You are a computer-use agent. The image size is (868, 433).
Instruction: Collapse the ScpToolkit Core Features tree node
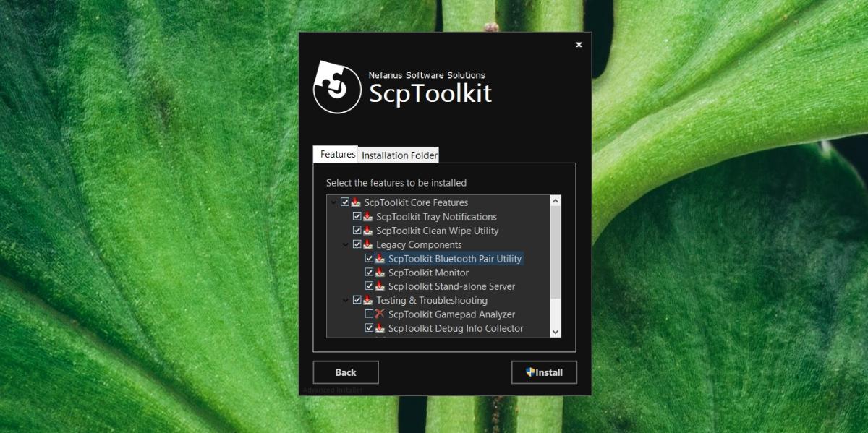coord(333,202)
